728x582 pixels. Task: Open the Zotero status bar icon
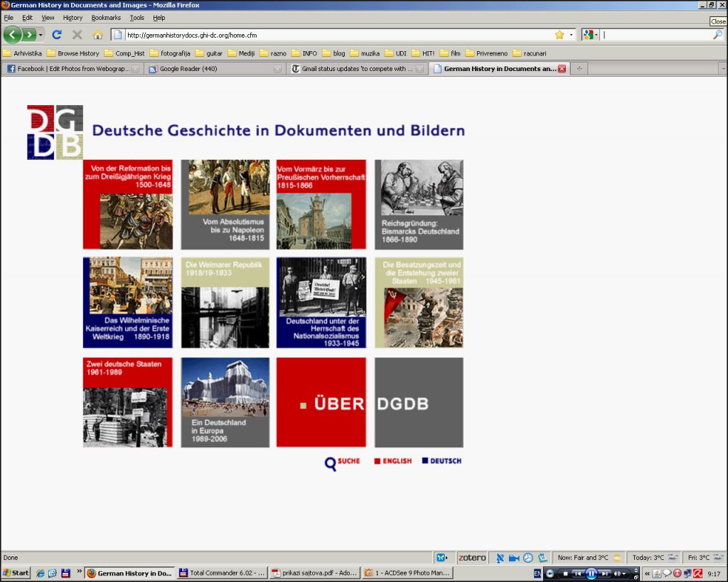[471, 557]
